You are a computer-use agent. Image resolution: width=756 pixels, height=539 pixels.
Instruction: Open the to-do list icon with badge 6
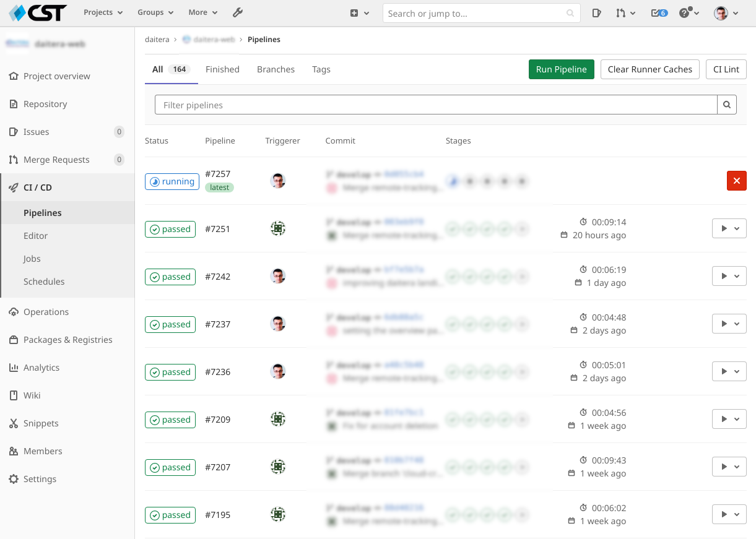pos(659,13)
